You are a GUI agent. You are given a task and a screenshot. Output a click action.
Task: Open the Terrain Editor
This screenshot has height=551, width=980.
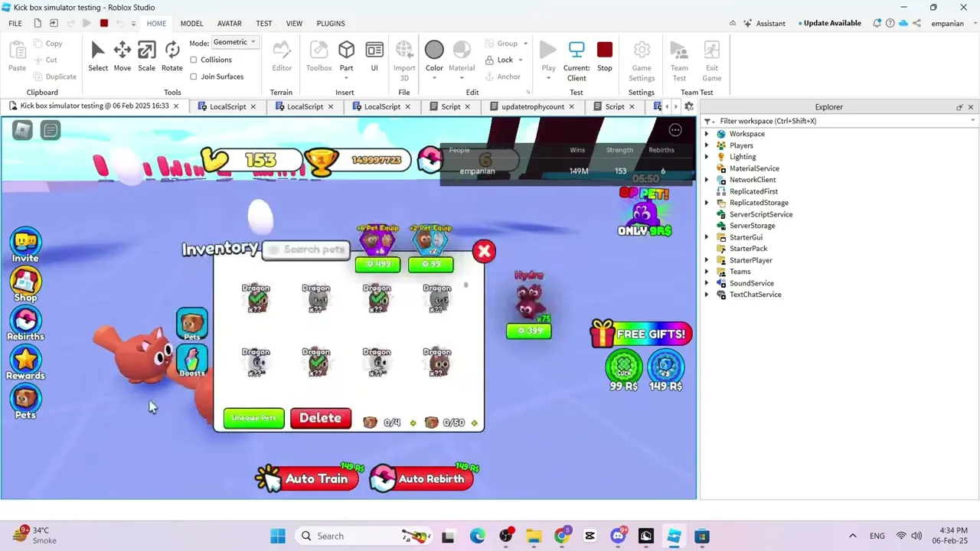point(282,57)
